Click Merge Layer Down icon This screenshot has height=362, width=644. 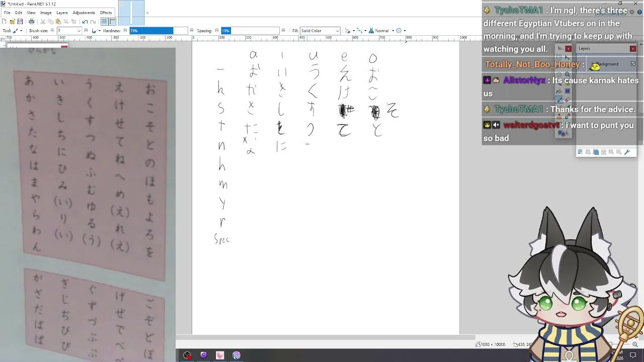pos(603,152)
